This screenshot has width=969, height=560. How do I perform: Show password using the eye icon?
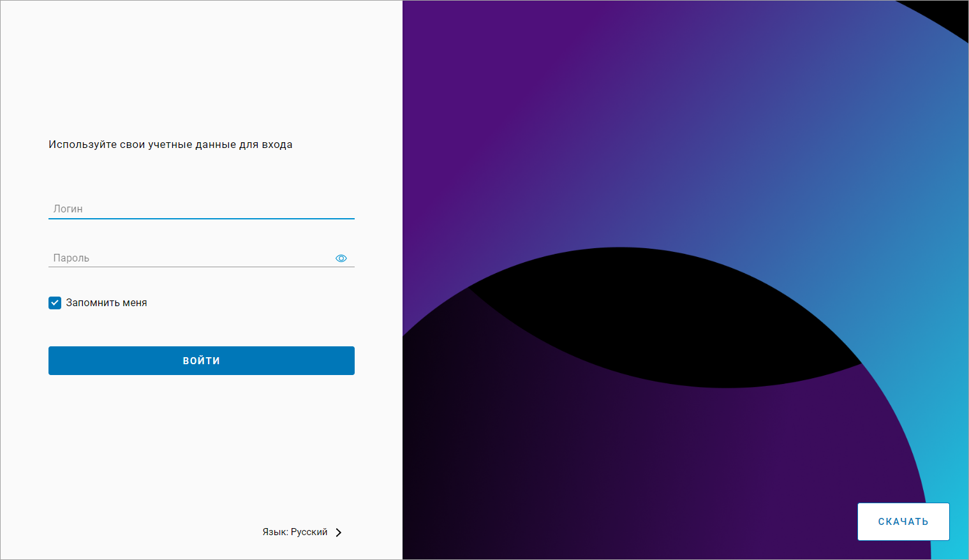click(x=341, y=258)
